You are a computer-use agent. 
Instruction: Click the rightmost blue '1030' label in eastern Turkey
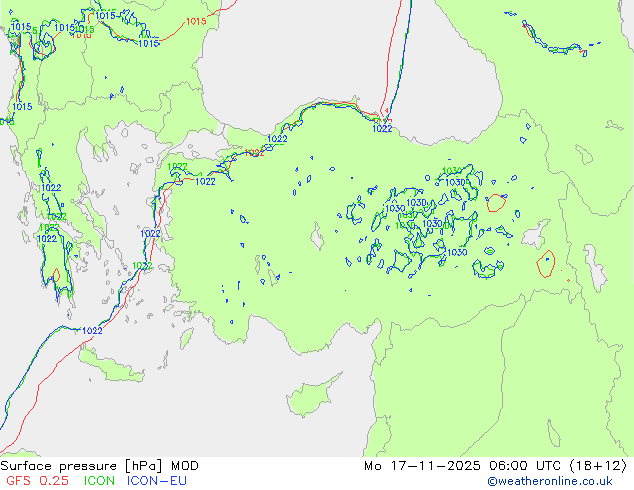457,252
